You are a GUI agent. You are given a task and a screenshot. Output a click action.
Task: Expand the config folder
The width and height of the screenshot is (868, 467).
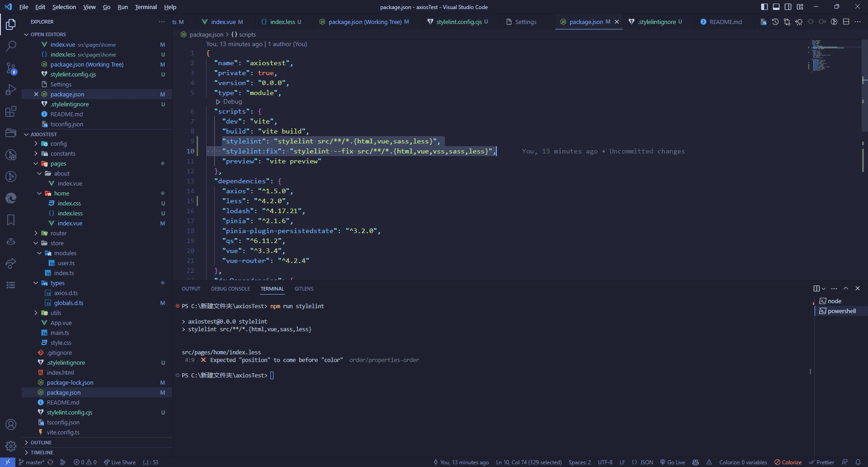point(58,143)
